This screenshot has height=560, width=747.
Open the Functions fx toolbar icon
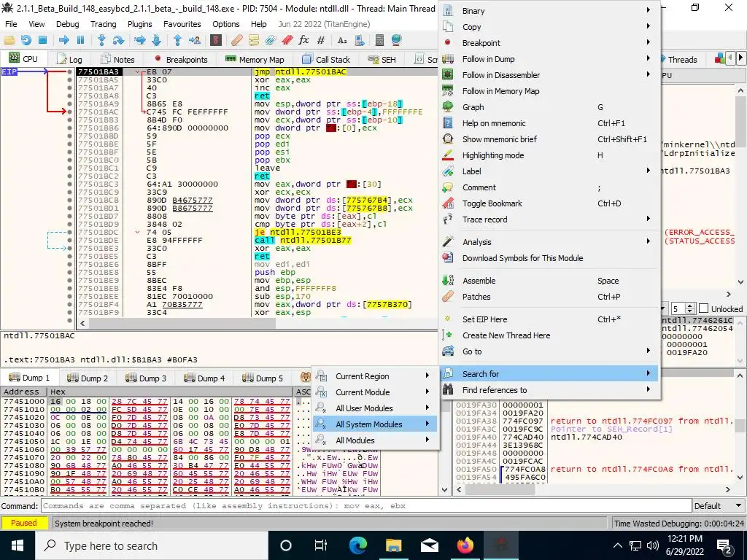click(303, 41)
